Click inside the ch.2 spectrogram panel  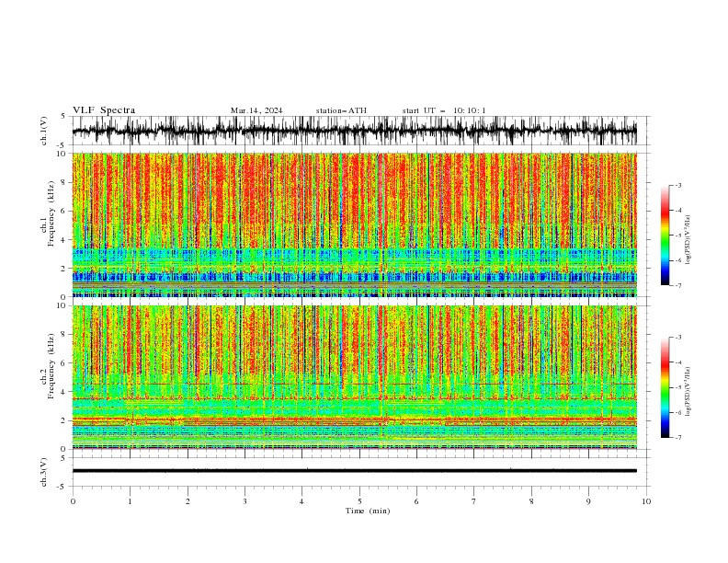(x=354, y=377)
